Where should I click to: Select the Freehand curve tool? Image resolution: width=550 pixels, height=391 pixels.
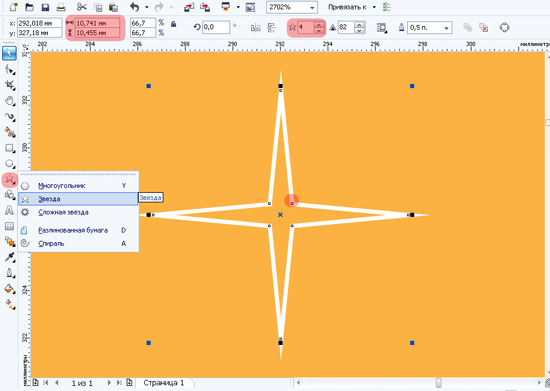(9, 116)
